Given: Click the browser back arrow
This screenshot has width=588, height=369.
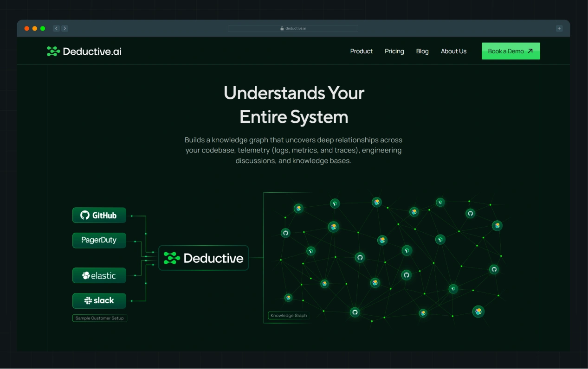Looking at the screenshot, I should 56,28.
